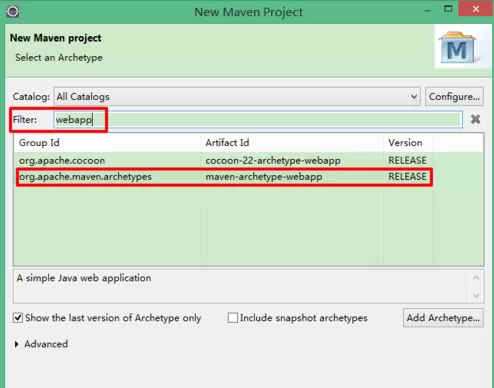Minimize the New Maven Project window
This screenshot has width=494, height=388.
pos(427,11)
